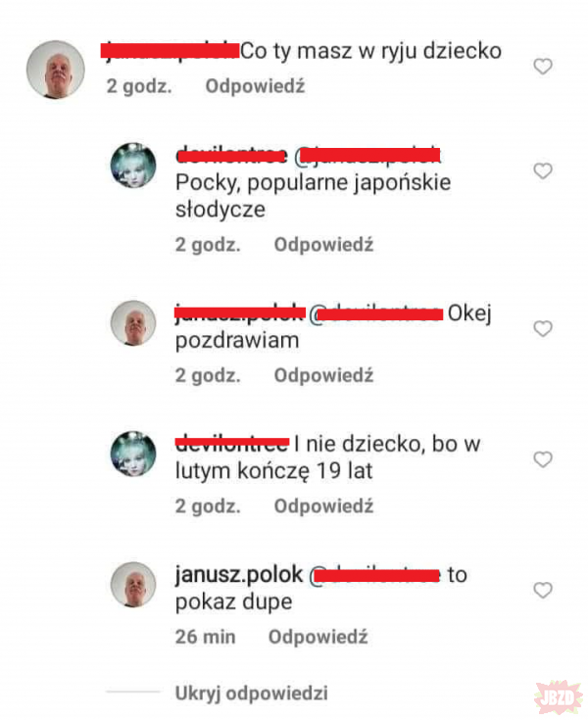The height and width of the screenshot is (720, 588).
Task: Open avatar beside janusz.polok last reply
Action: tap(133, 585)
